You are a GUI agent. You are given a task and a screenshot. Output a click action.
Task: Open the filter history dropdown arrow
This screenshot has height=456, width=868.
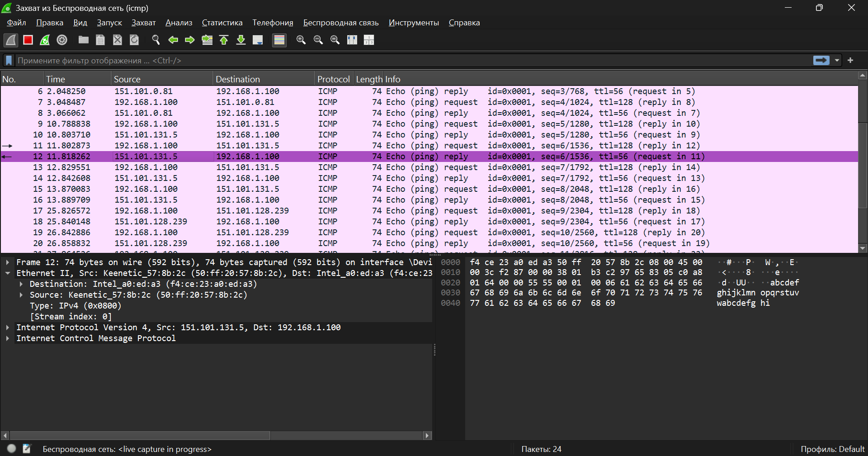[837, 61]
